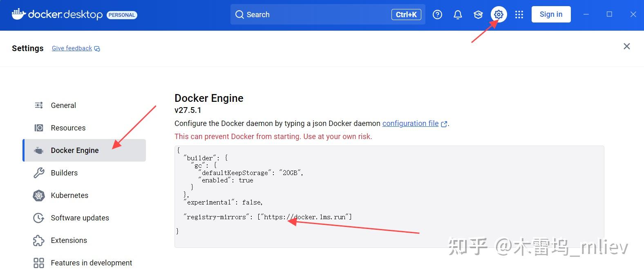
Task: Click the Extensions puzzle piece icon
Action: 39,240
